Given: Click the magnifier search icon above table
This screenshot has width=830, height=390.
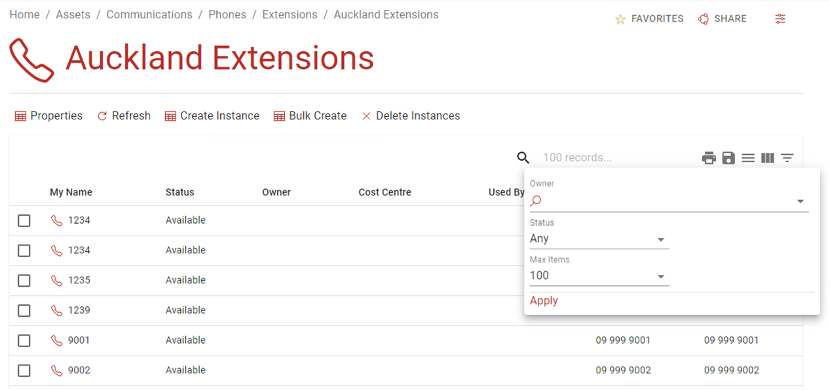Looking at the screenshot, I should 523,158.
